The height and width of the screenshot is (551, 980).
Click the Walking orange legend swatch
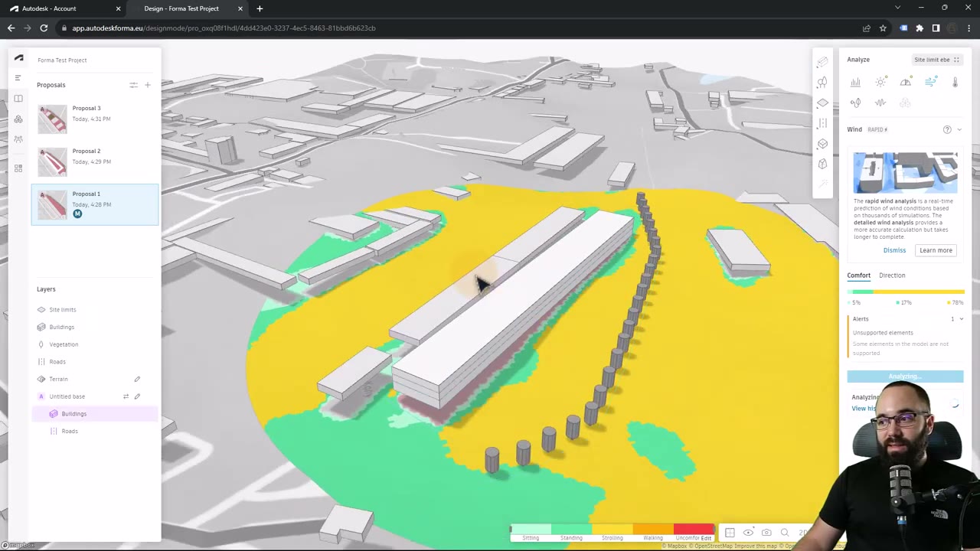pyautogui.click(x=653, y=529)
